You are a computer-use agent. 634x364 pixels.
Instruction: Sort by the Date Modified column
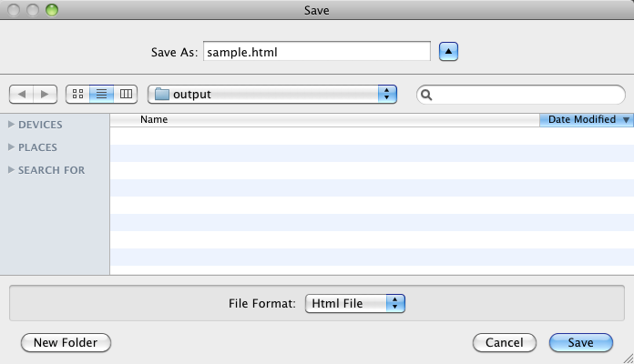[581, 119]
